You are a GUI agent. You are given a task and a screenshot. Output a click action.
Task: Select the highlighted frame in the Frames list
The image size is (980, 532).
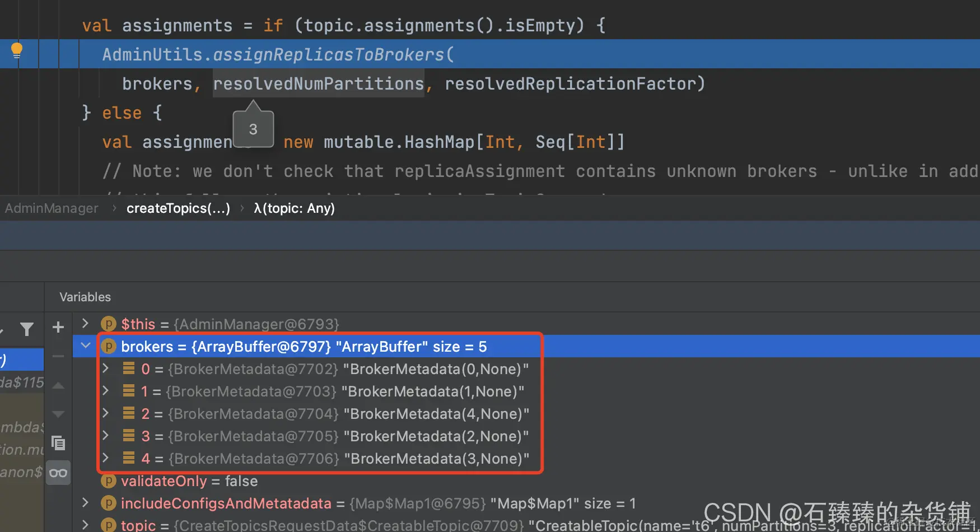[22, 359]
